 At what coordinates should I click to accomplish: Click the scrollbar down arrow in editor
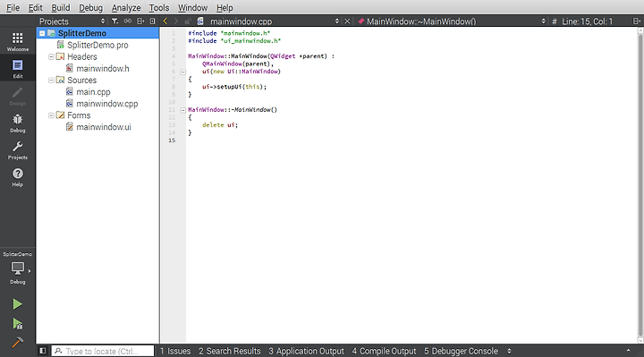tap(640, 340)
